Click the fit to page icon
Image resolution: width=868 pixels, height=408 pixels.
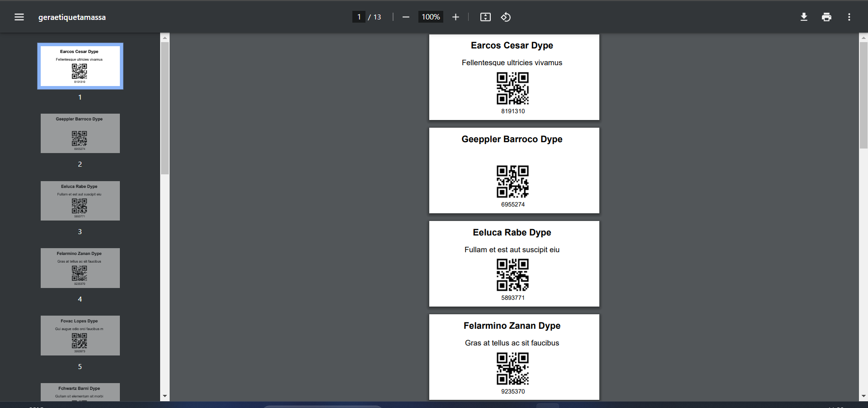click(485, 17)
